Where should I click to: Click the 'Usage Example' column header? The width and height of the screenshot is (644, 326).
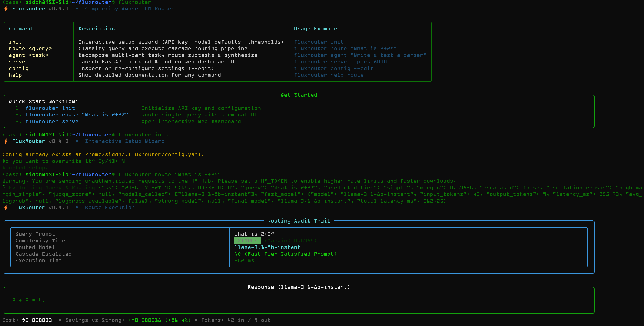click(x=315, y=29)
